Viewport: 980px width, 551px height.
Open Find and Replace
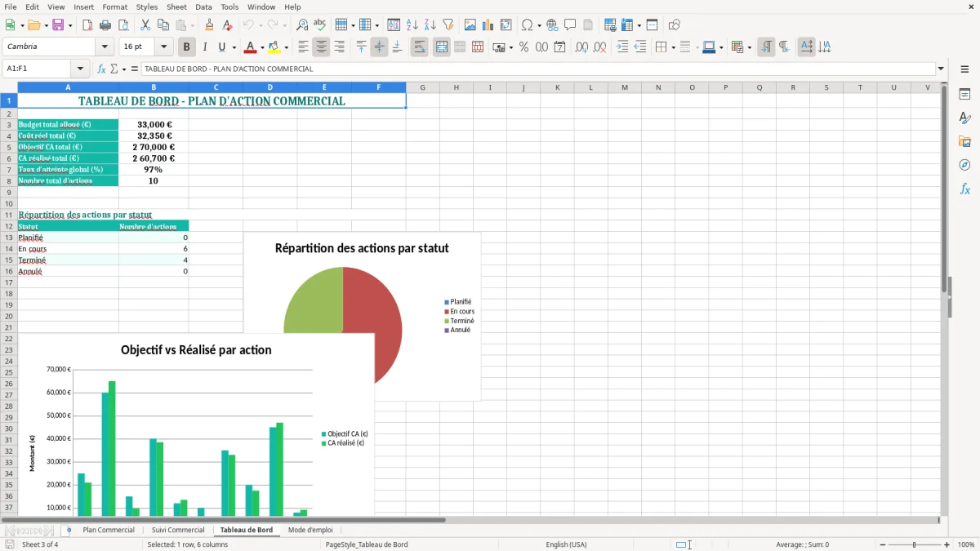point(302,25)
